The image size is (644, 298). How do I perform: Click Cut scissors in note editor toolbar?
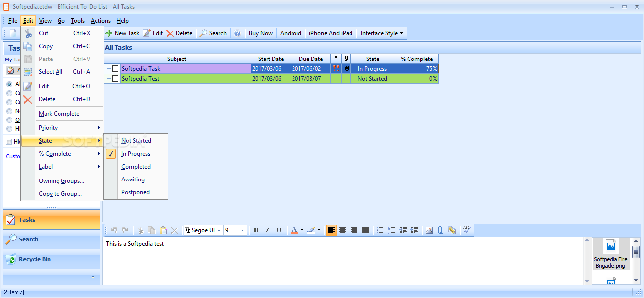pos(140,230)
